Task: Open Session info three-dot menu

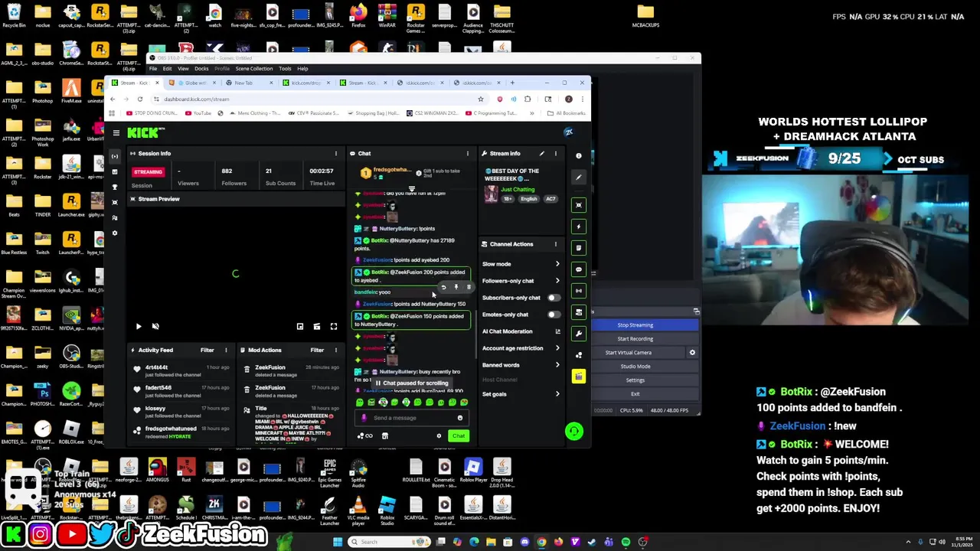Action: (336, 153)
